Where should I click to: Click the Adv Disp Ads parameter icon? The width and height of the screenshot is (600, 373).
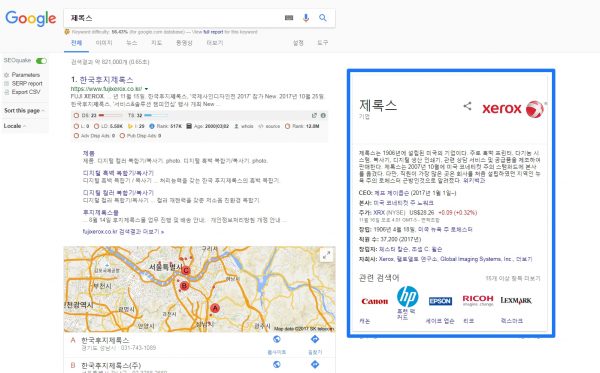tap(76, 136)
